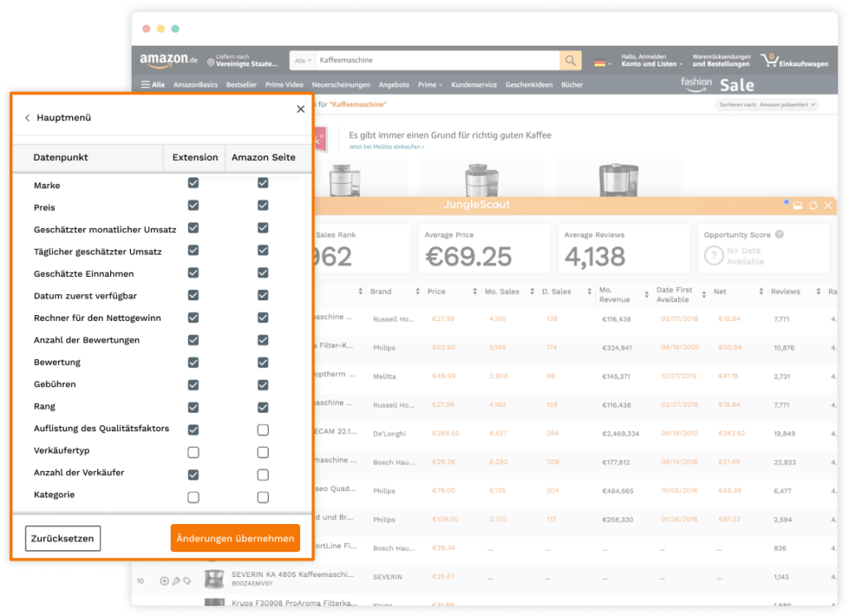Enable Kategorie Amazon Seite checkbox
The width and height of the screenshot is (849, 616).
tap(263, 497)
